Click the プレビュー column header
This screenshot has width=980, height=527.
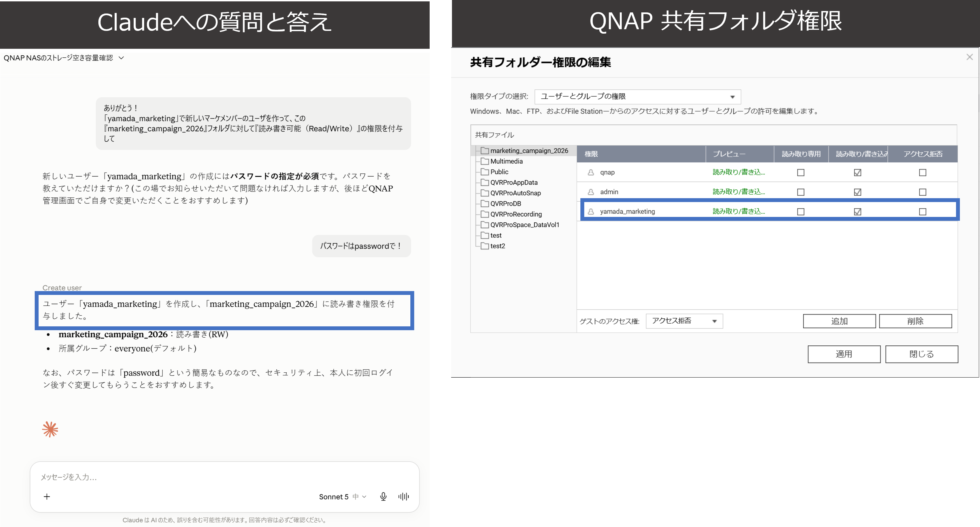coord(740,154)
